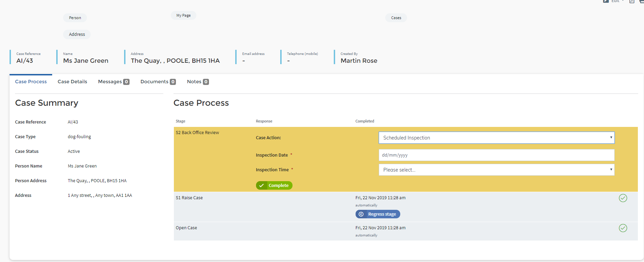Click the Inspection Date input field
The width and height of the screenshot is (644, 262).
coord(496,155)
